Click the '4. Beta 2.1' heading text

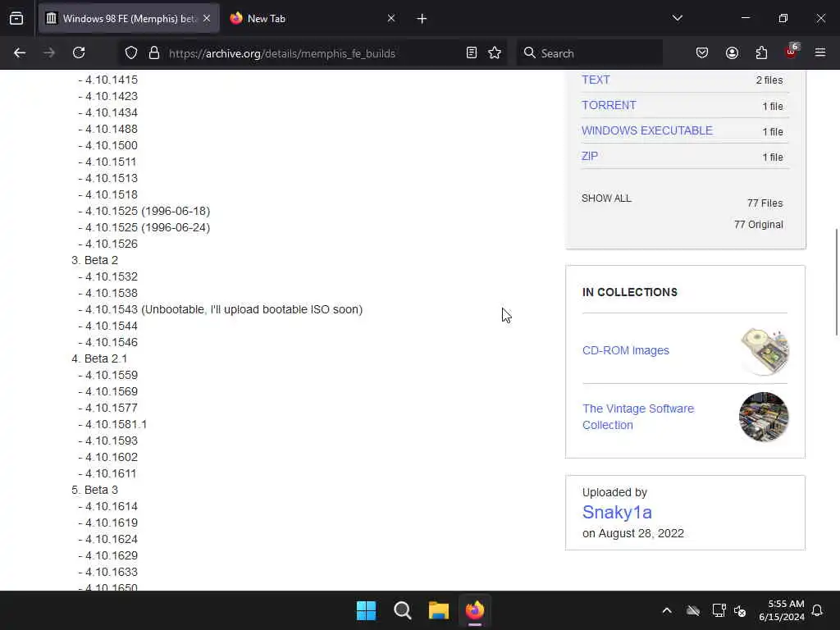pos(99,358)
